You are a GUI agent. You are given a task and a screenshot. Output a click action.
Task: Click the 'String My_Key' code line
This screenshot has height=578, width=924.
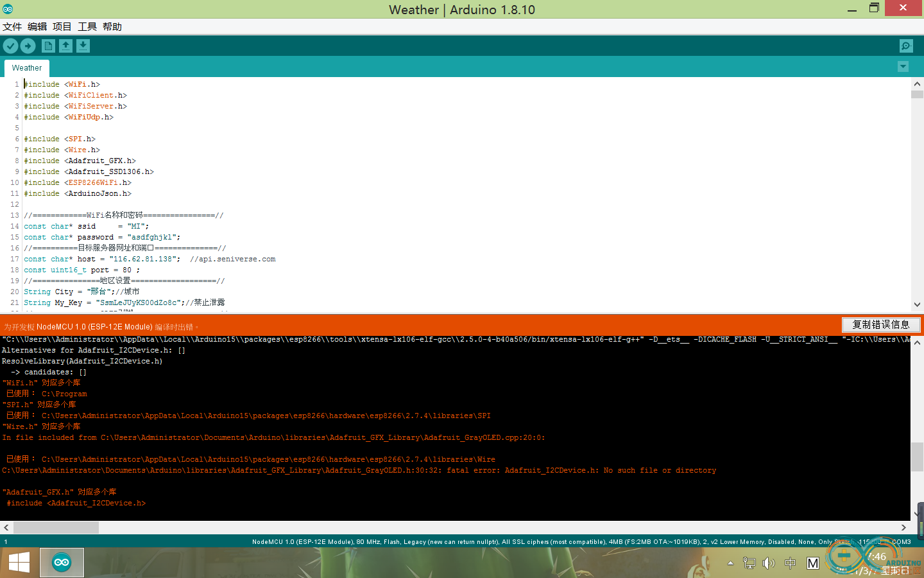click(124, 302)
